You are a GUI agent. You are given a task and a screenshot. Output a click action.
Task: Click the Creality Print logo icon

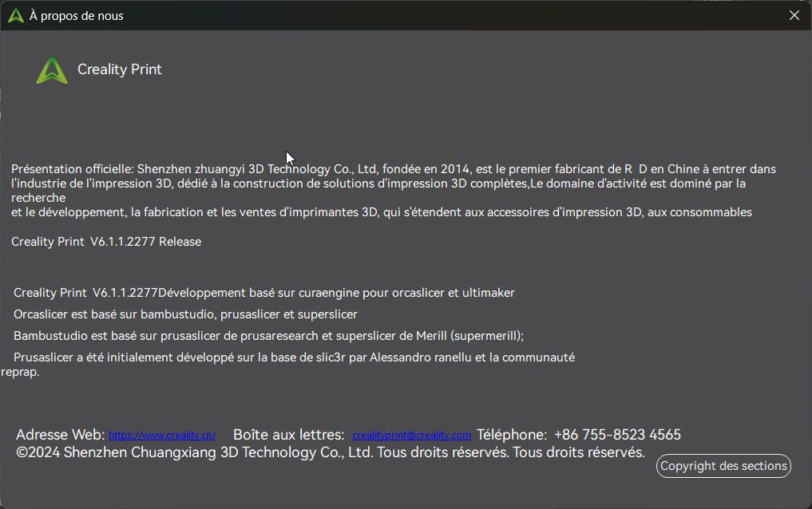coord(52,70)
